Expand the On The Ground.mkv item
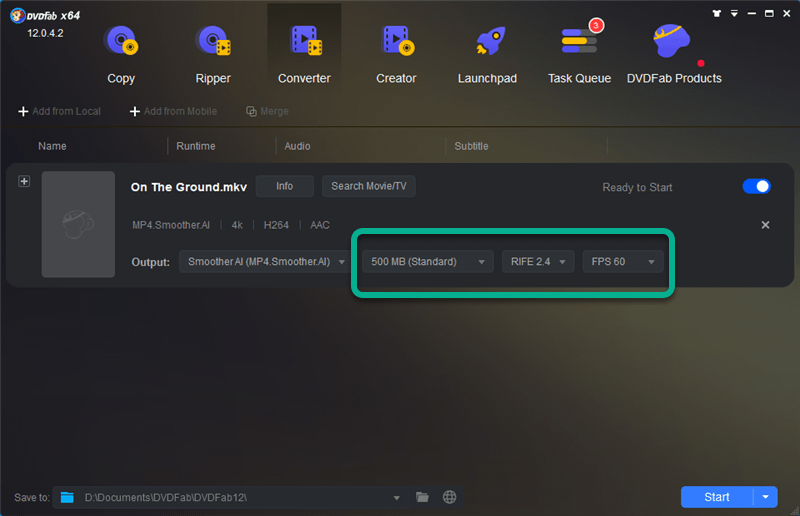800x516 pixels. pyautogui.click(x=24, y=181)
